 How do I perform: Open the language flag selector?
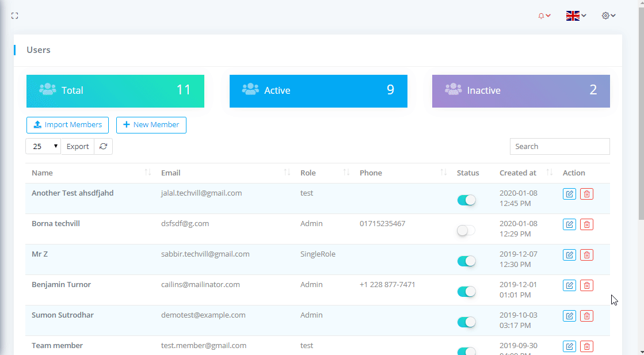pos(576,16)
